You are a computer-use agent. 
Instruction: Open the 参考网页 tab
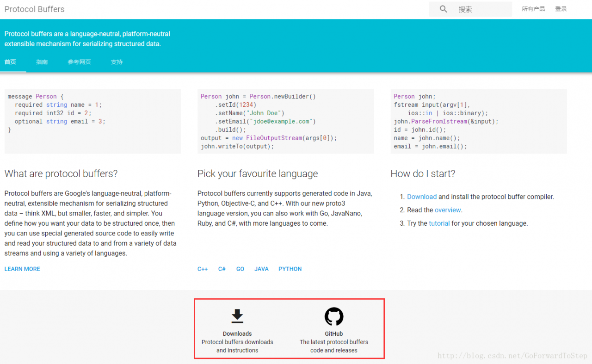click(x=79, y=62)
